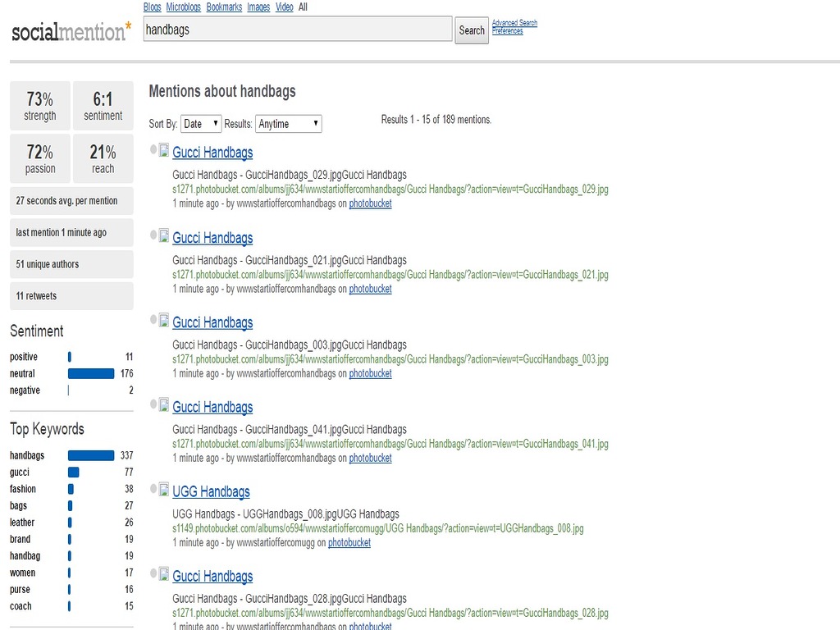
Task: Click the handbags search input field
Action: 297,30
